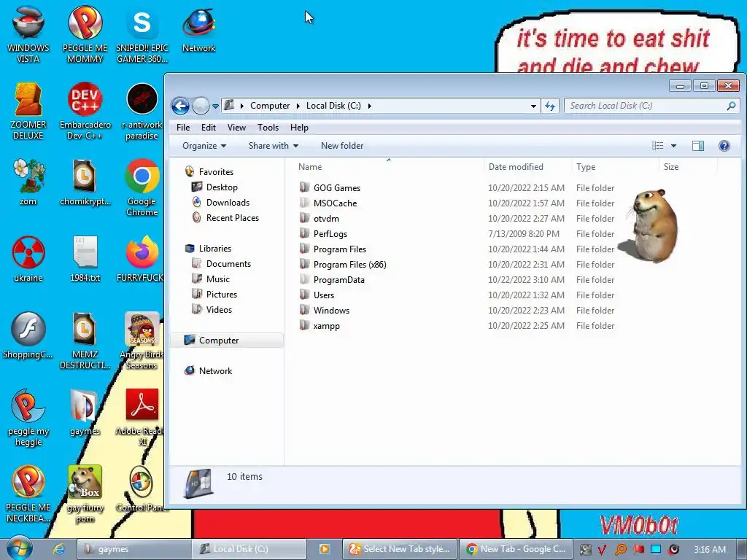Open the Tools menu

(268, 127)
